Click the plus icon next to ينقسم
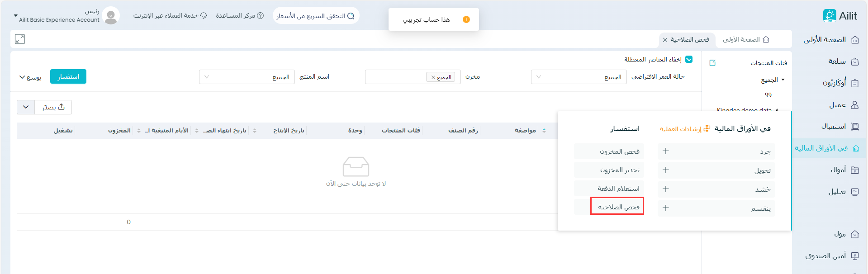 pyautogui.click(x=666, y=208)
